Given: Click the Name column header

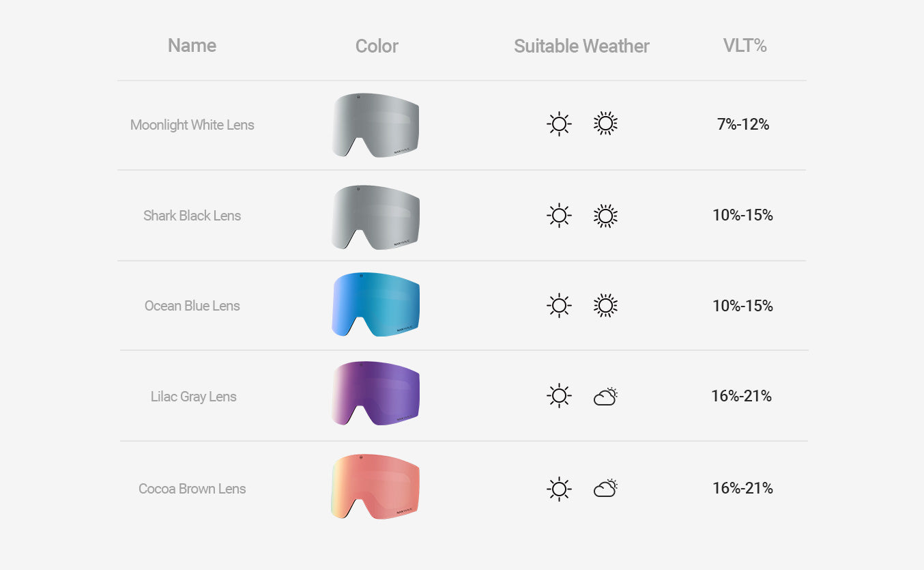Looking at the screenshot, I should click(192, 46).
